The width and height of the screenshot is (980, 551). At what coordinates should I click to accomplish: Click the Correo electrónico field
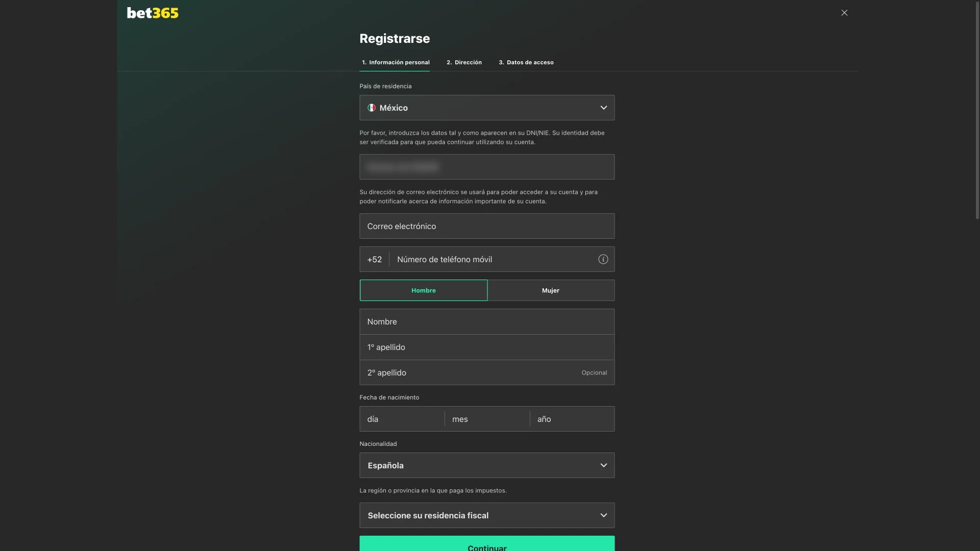pos(486,226)
